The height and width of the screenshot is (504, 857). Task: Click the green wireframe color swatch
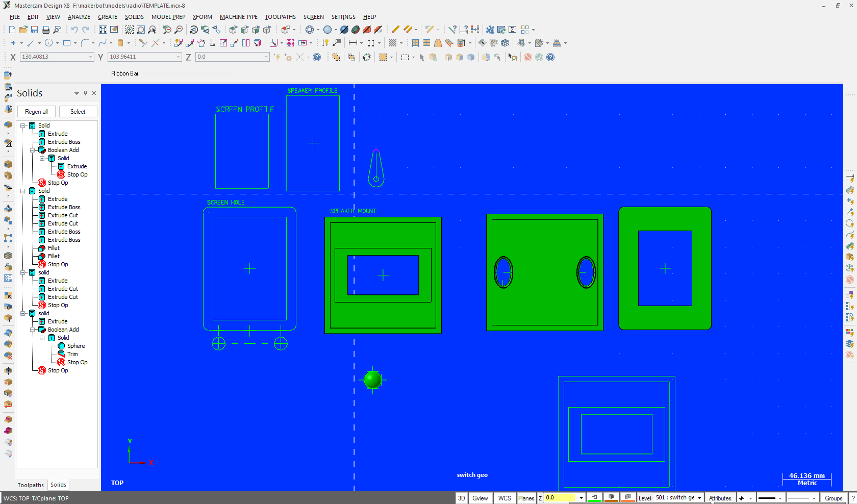click(x=594, y=497)
